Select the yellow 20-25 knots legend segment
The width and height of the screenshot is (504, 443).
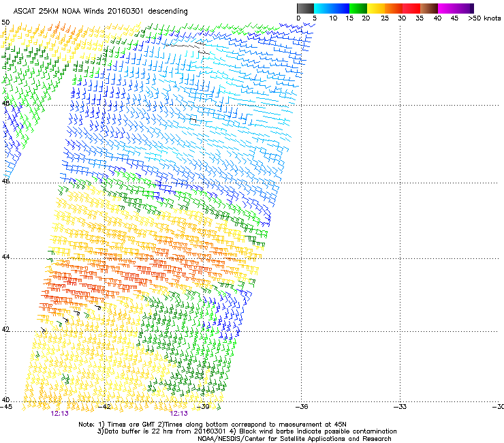pos(376,8)
